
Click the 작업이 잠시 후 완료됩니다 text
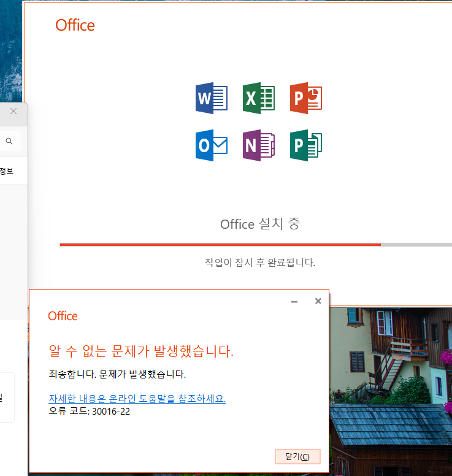260,263
